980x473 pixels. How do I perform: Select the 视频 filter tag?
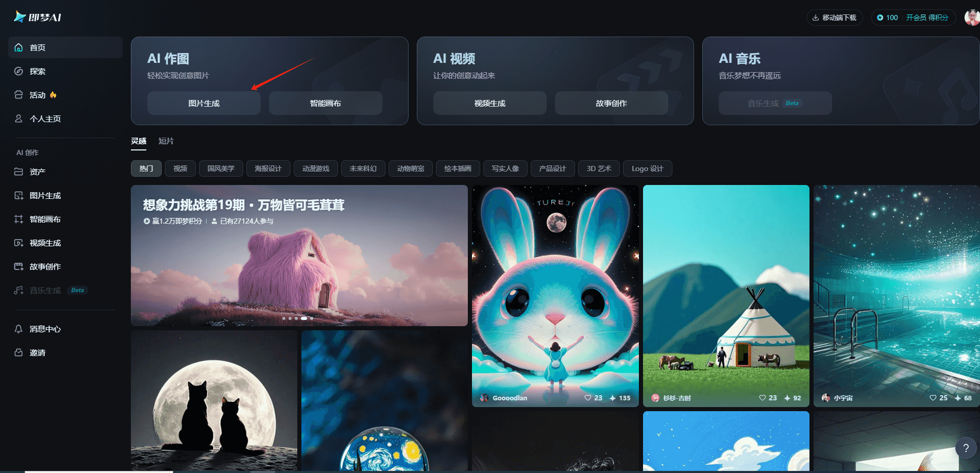click(180, 168)
